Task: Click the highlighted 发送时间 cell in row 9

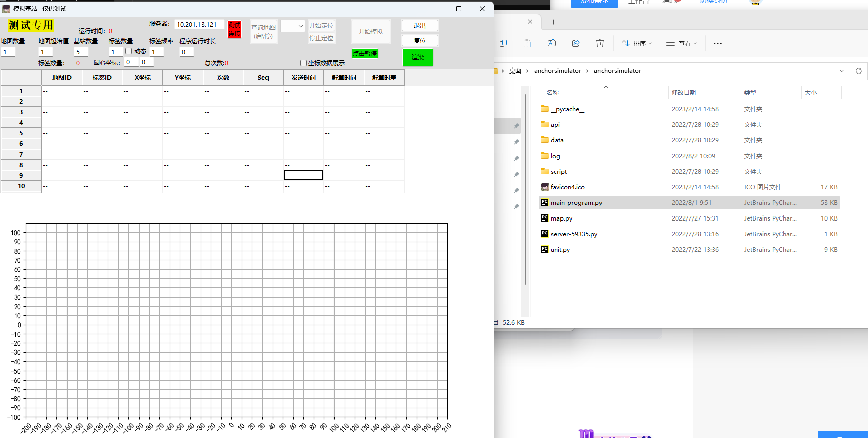Action: pyautogui.click(x=303, y=175)
